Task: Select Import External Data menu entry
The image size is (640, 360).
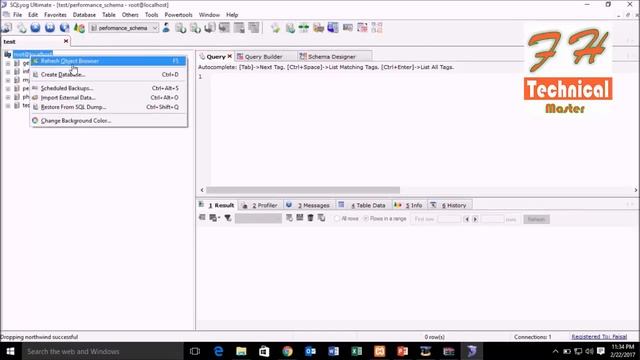Action: (x=109, y=98)
